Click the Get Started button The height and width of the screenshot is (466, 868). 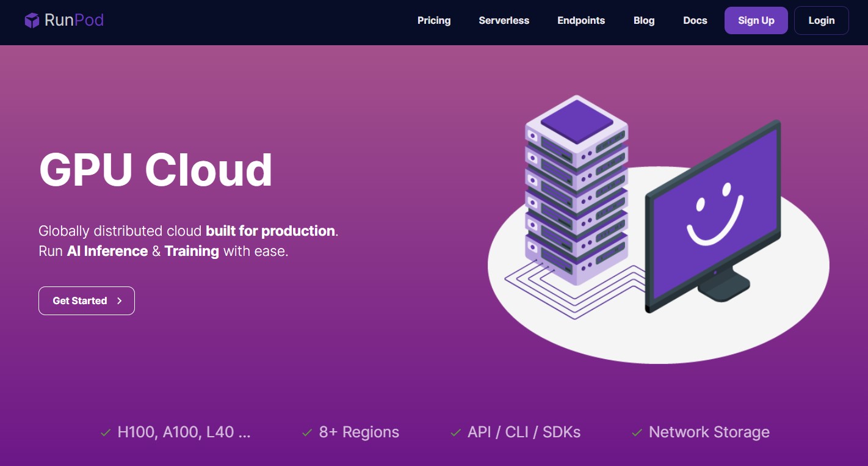87,300
